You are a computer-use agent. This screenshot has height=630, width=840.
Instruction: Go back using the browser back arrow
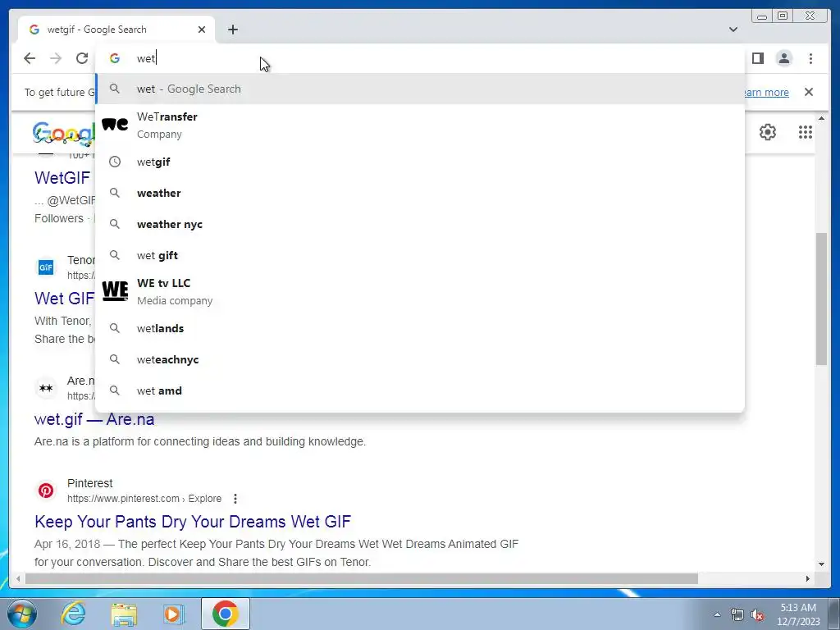(x=30, y=58)
